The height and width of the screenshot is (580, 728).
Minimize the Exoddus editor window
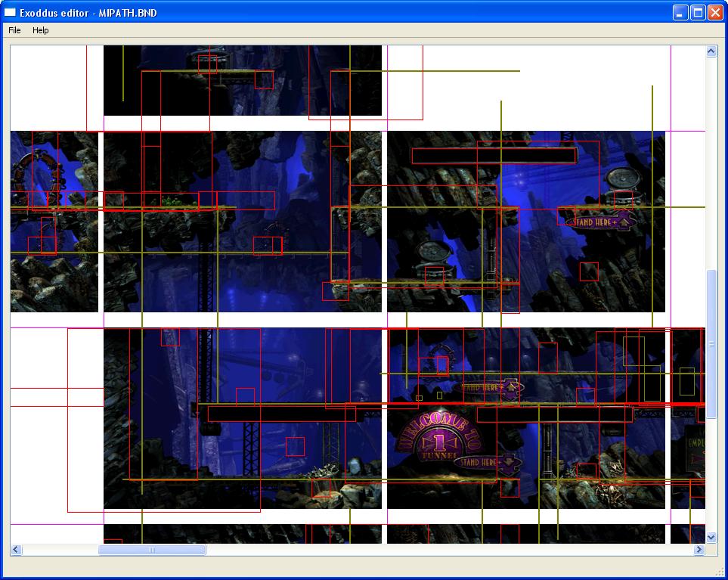680,12
